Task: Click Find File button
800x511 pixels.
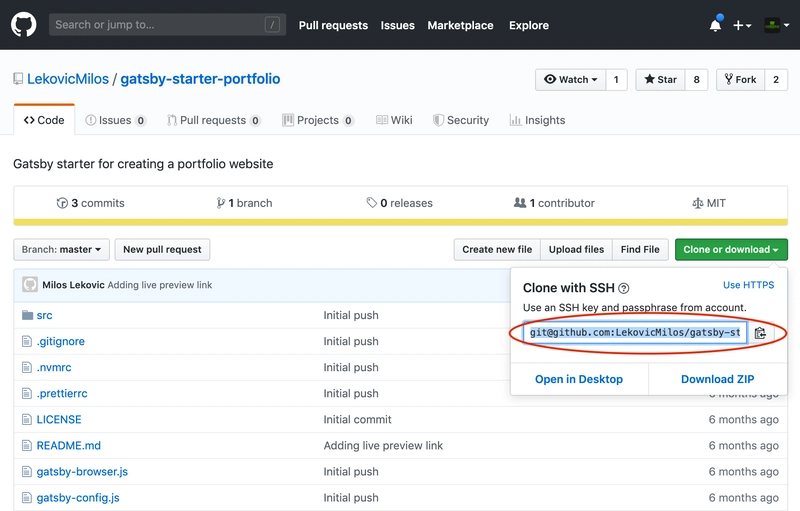Action: 640,249
